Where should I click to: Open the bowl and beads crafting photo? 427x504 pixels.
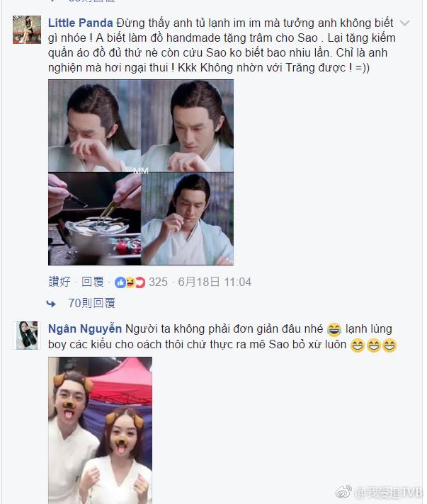(x=94, y=219)
